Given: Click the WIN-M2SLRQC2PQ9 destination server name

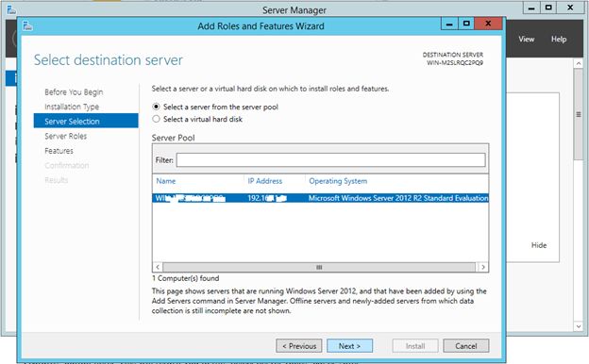Looking at the screenshot, I should (x=455, y=62).
